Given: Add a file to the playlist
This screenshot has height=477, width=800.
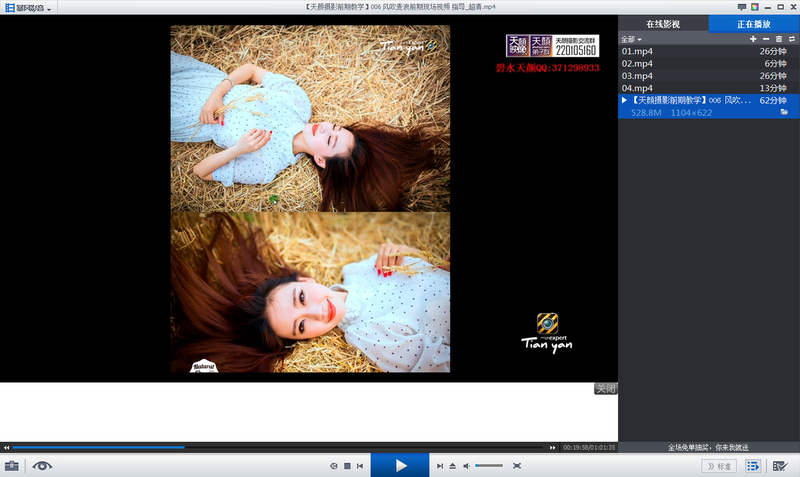Looking at the screenshot, I should click(x=753, y=39).
